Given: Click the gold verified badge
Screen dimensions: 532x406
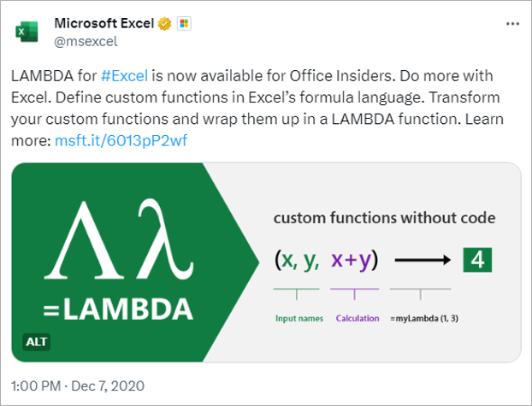Looking at the screenshot, I should pos(164,24).
